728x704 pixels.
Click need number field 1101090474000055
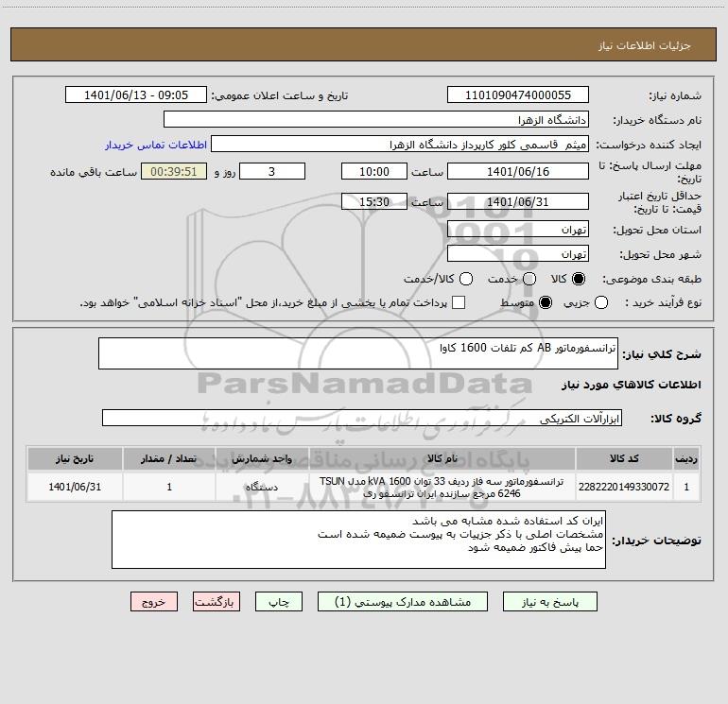point(518,95)
